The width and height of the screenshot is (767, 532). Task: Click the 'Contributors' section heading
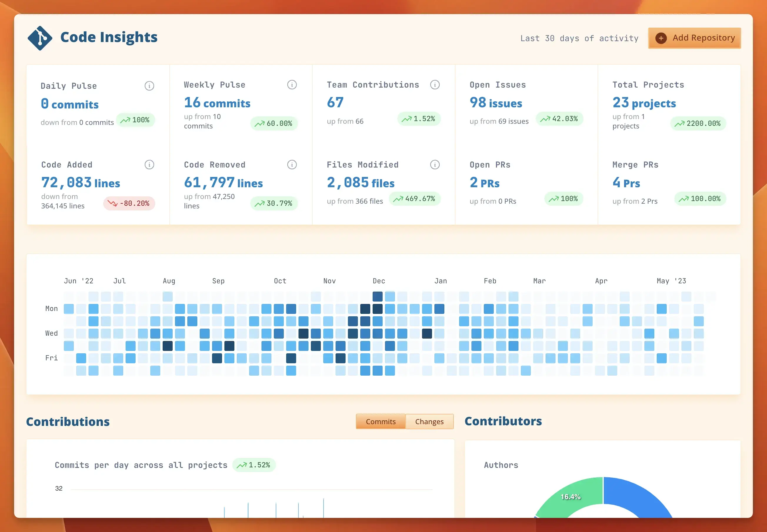click(503, 421)
